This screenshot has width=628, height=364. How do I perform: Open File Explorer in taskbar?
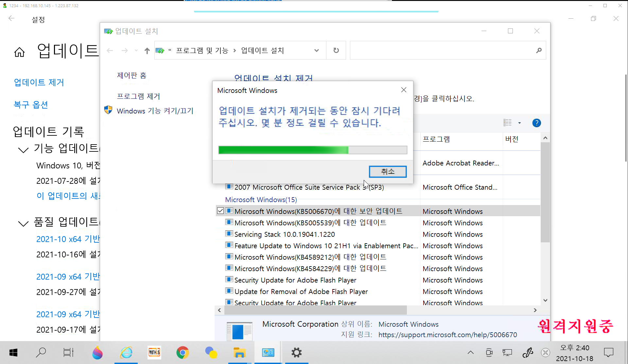pyautogui.click(x=239, y=353)
